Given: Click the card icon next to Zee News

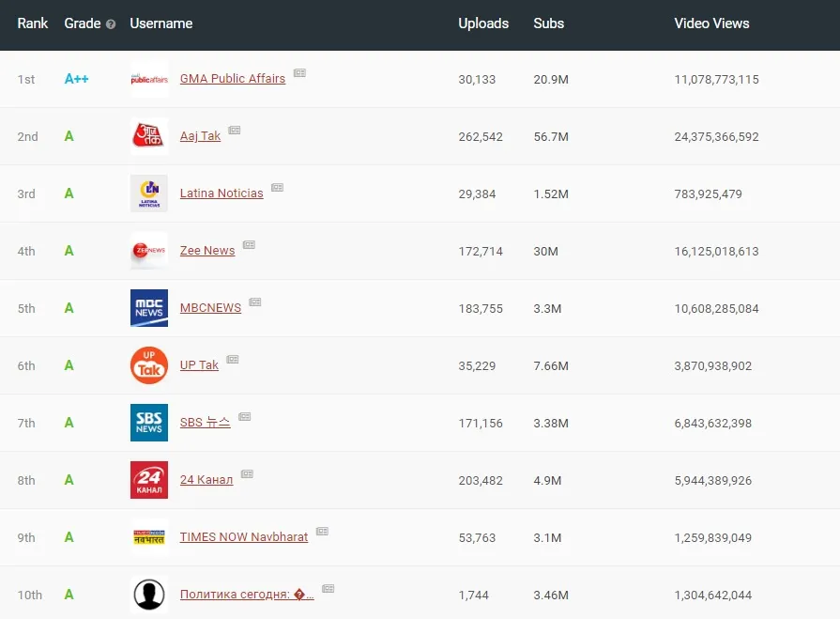Looking at the screenshot, I should [x=249, y=245].
